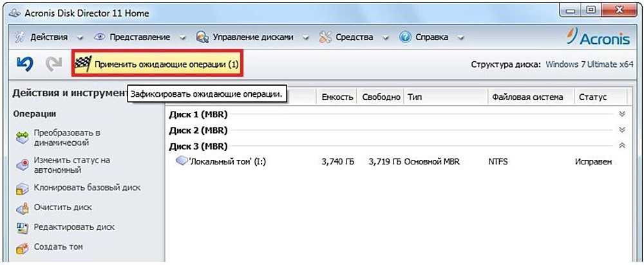Screen dimensions: 644x265
Task: Open the Справка menu
Action: (431, 37)
